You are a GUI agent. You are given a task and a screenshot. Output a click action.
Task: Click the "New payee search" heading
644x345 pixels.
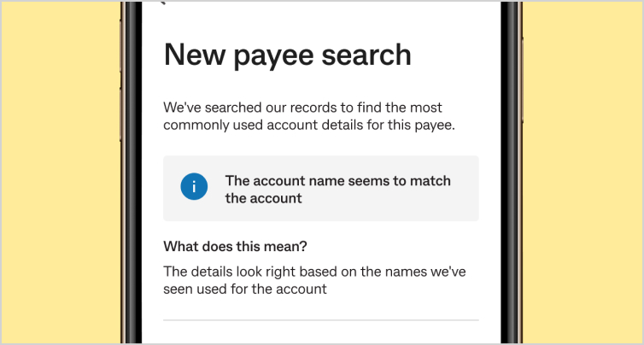pos(287,55)
